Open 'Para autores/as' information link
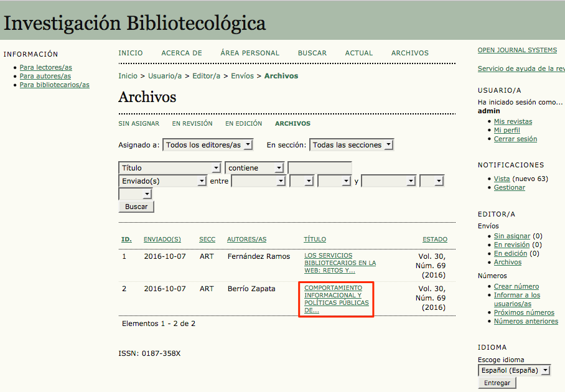 click(x=45, y=77)
